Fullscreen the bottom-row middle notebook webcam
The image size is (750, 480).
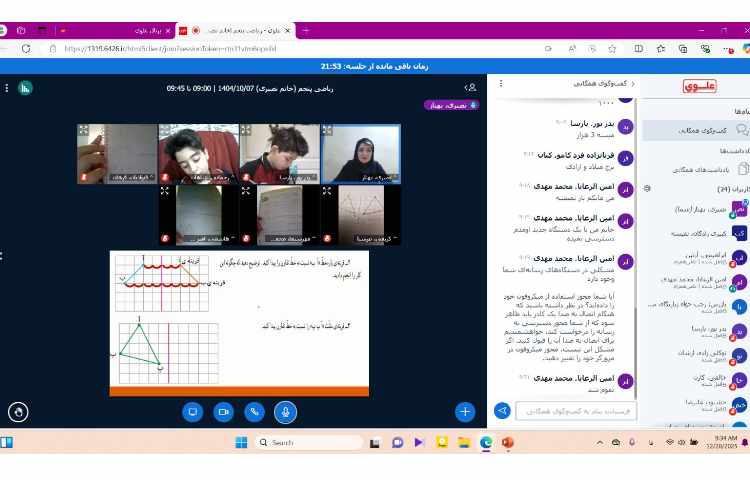246,191
